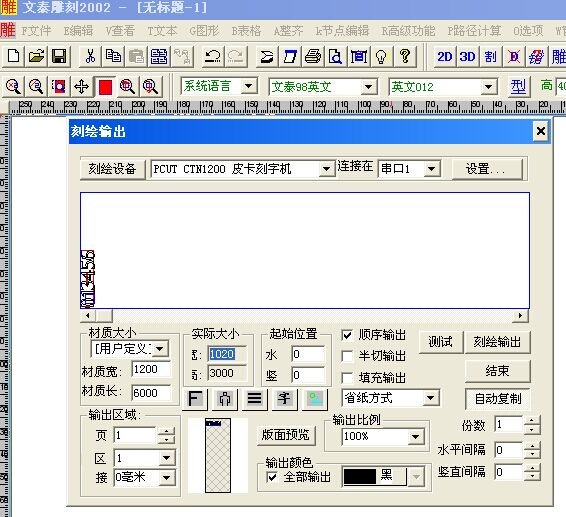Click the F mirror icon in dialog
This screenshot has height=517, width=566.
click(195, 399)
